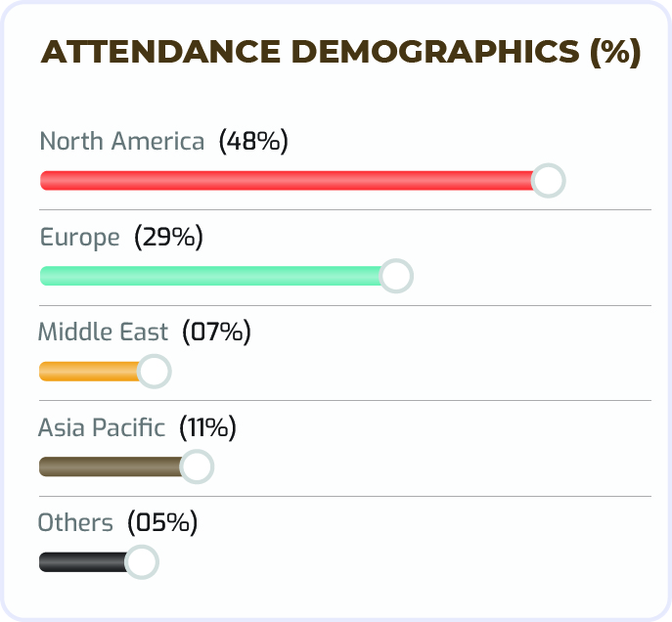Click the 07% value text

[x=216, y=332]
